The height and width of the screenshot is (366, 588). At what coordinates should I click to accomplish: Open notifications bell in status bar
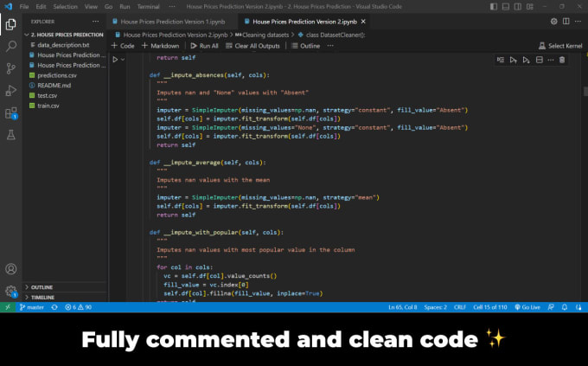tap(565, 307)
